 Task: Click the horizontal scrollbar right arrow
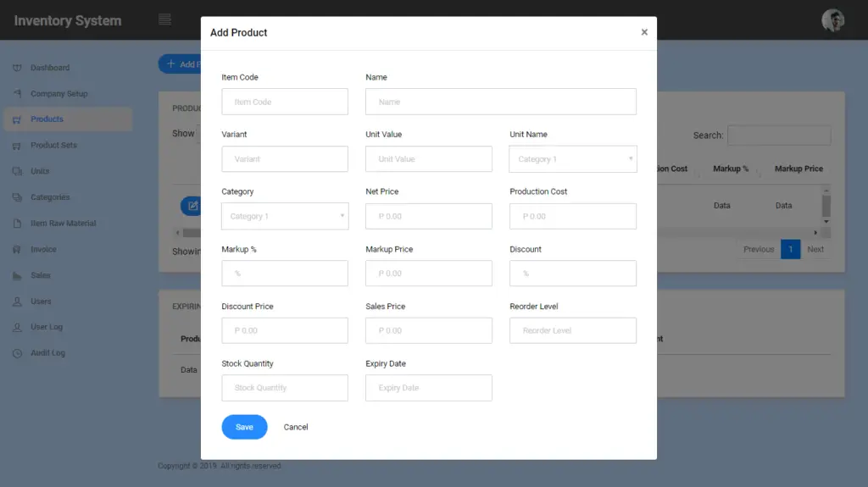tap(815, 233)
